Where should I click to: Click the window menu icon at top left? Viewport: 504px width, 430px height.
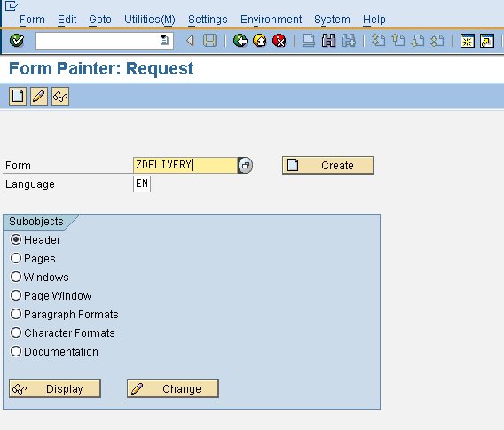tap(12, 5)
